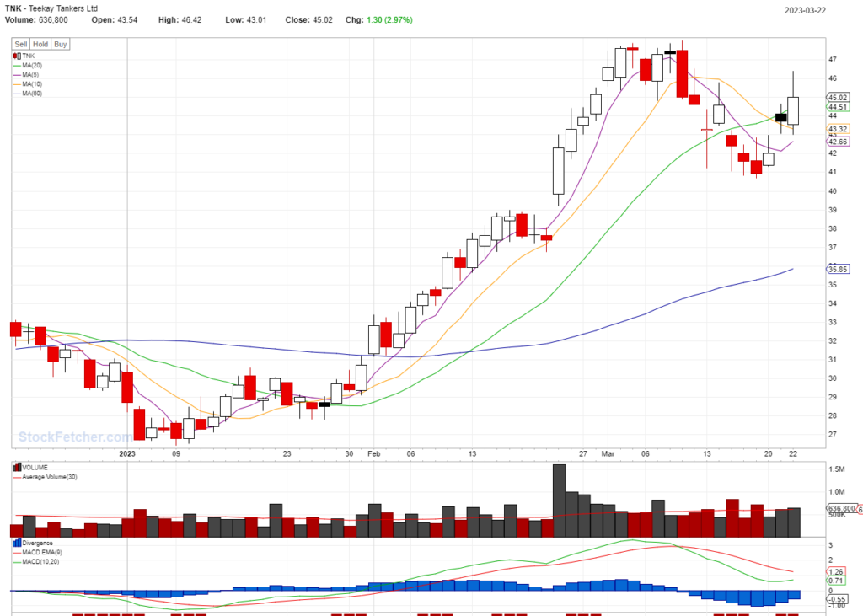Click the orange 43.32 MA price tag
Screen dimensions: 863x616
pyautogui.click(x=839, y=129)
